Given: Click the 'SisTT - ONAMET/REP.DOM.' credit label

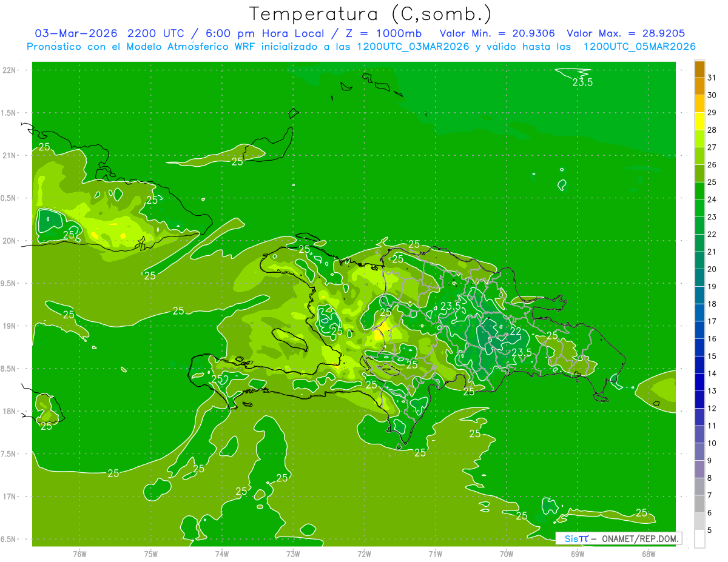Looking at the screenshot, I should click(x=619, y=538).
